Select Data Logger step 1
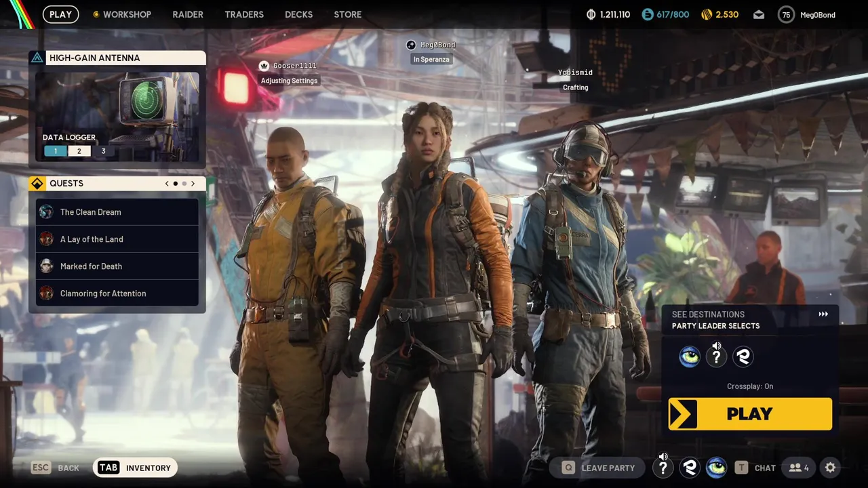Image resolution: width=868 pixels, height=488 pixels. [x=56, y=151]
